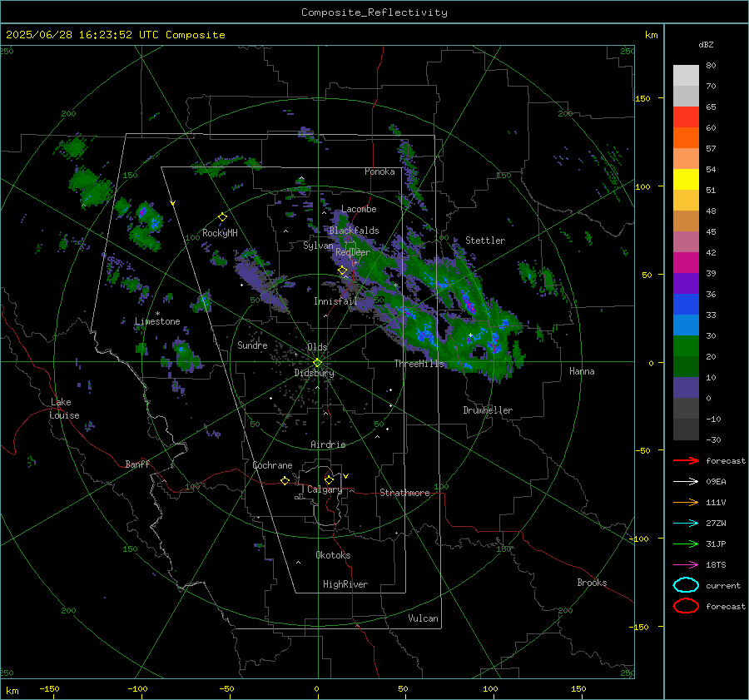The image size is (749, 700).
Task: Click the Airdrie city label
Action: click(328, 444)
